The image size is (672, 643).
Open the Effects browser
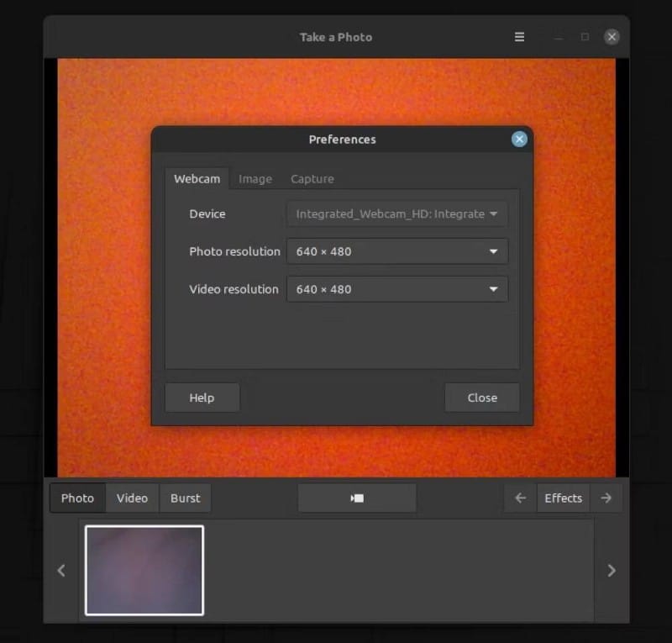563,498
